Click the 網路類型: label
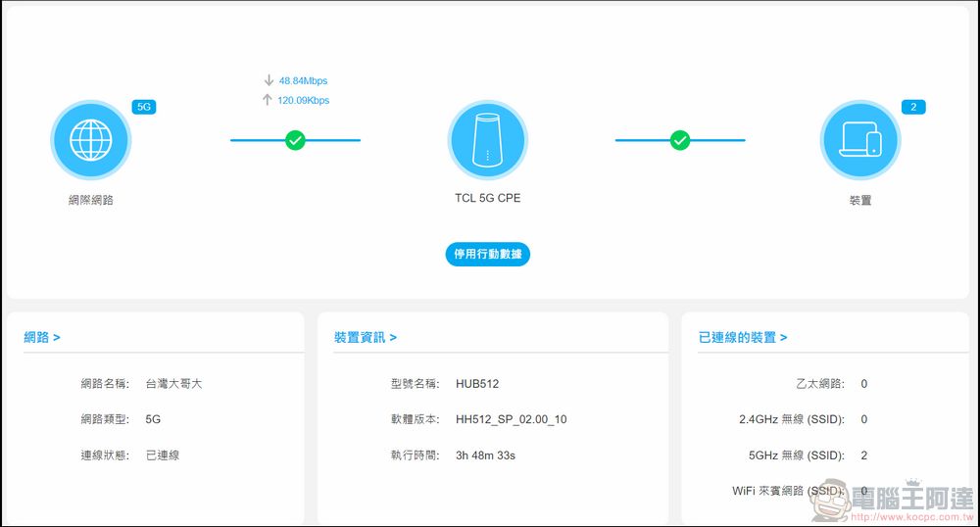 point(105,419)
